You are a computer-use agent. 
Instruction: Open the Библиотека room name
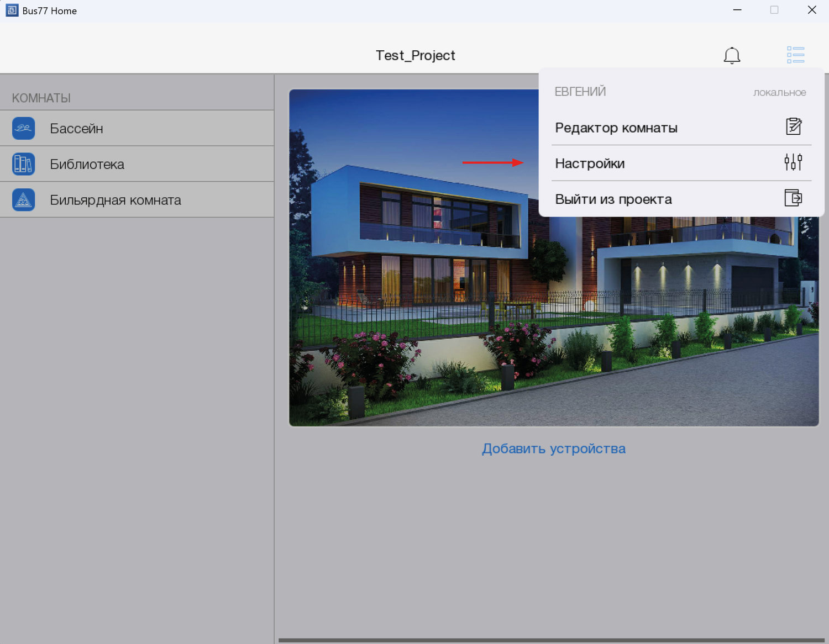87,165
